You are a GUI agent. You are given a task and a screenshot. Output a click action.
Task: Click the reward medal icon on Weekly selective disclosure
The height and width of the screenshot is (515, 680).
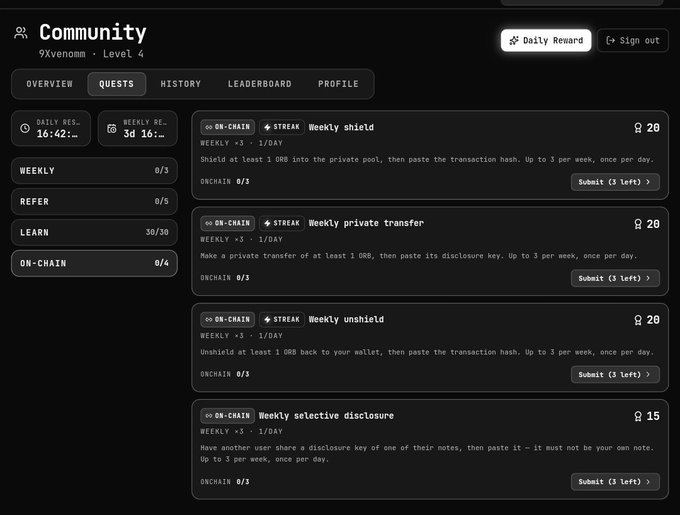tap(638, 416)
